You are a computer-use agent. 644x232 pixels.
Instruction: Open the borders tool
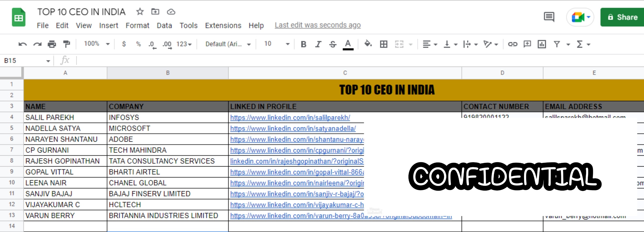pyautogui.click(x=384, y=44)
